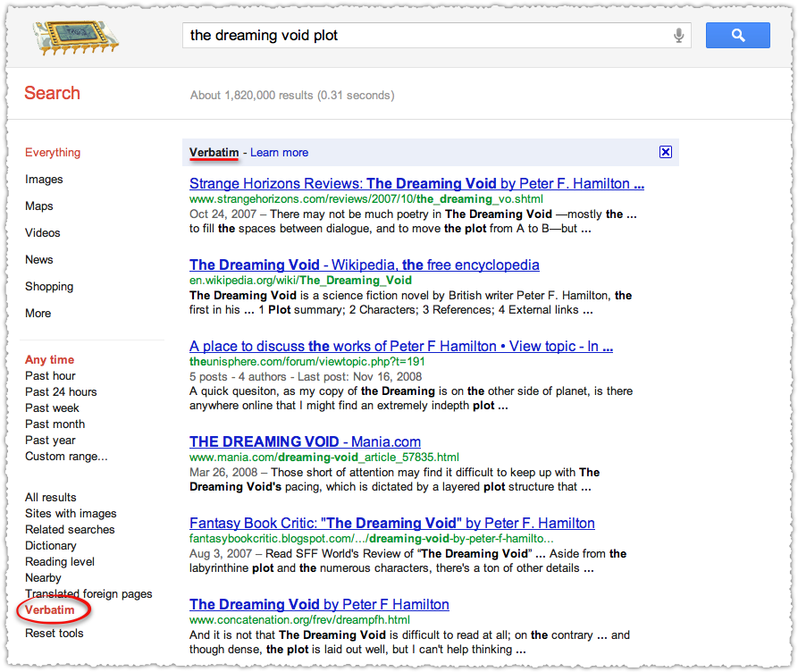Image resolution: width=798 pixels, height=672 pixels.
Task: Focus the search query input field
Action: click(x=436, y=35)
